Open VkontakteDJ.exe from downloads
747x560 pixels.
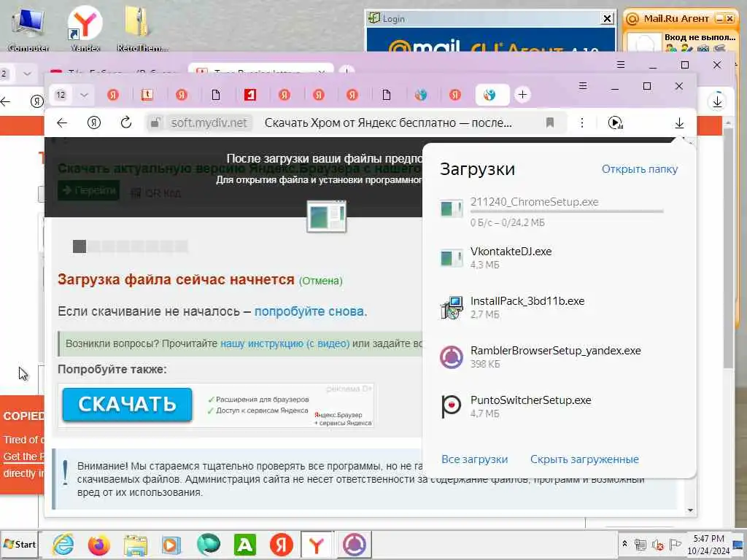pos(558,257)
